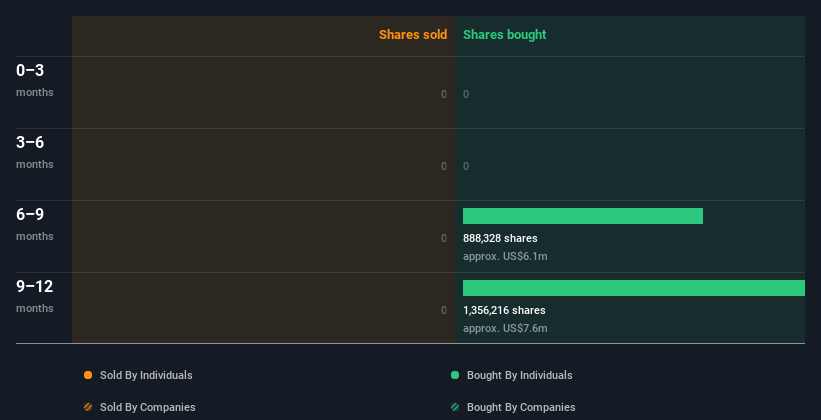Toggle the Bought By Individuals legend label

click(x=519, y=375)
